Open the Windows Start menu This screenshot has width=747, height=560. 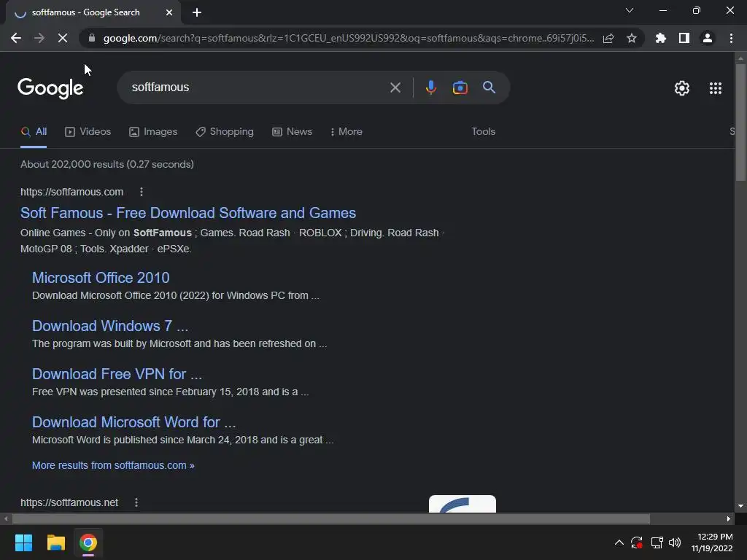[x=23, y=542]
